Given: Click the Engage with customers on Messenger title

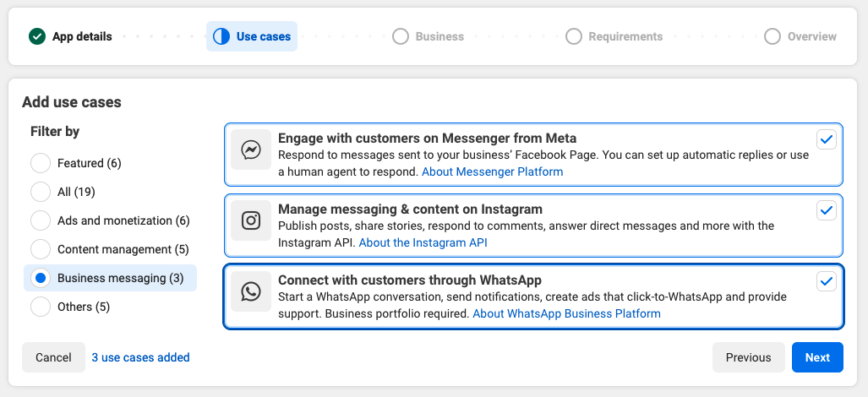Looking at the screenshot, I should point(427,139).
